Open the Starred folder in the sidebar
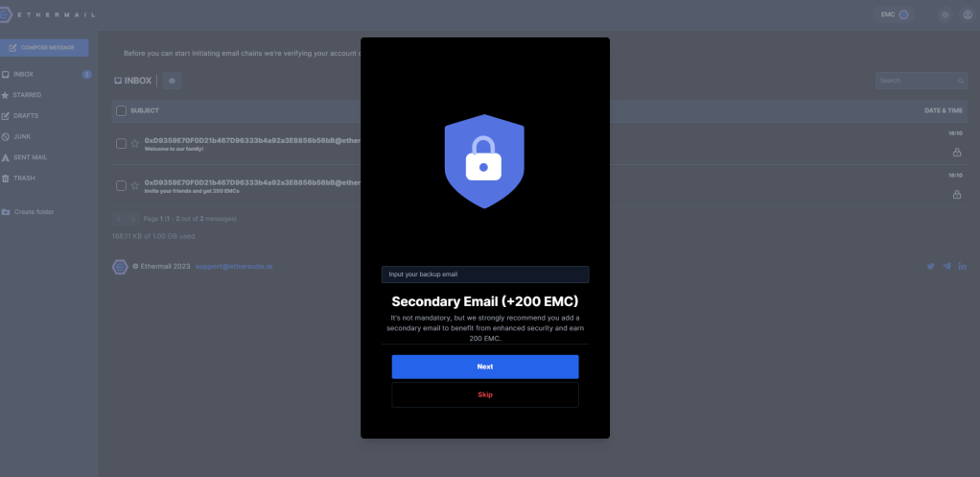The width and height of the screenshot is (980, 477). click(x=27, y=95)
